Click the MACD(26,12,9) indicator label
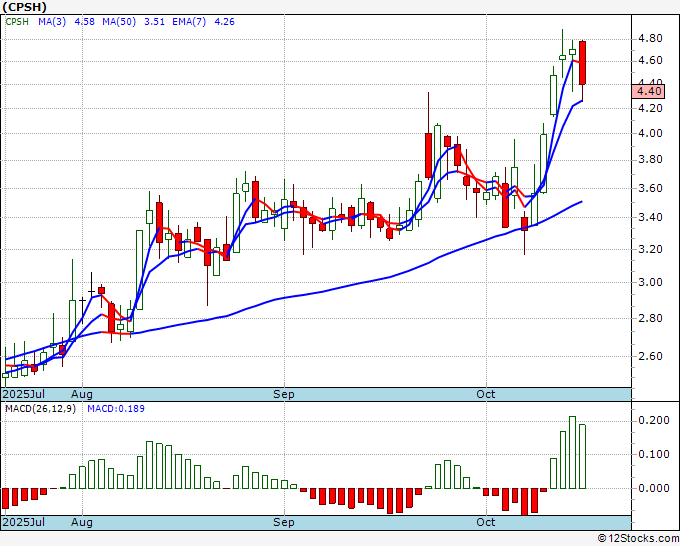The height and width of the screenshot is (546, 680). click(40, 409)
